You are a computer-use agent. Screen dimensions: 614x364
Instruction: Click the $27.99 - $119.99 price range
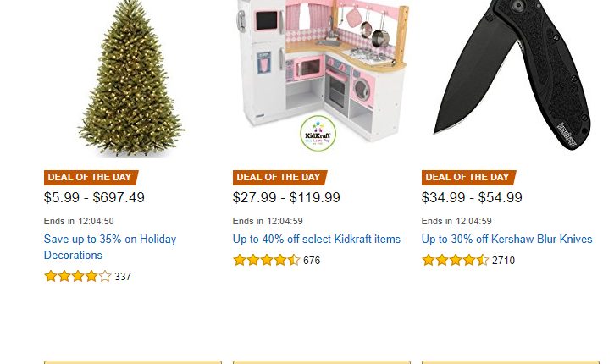(286, 197)
